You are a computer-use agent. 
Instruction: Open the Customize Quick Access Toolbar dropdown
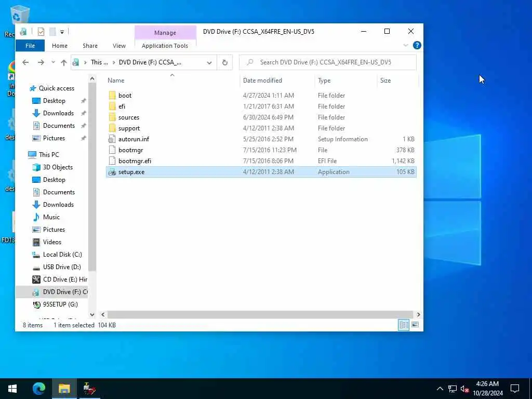point(62,32)
